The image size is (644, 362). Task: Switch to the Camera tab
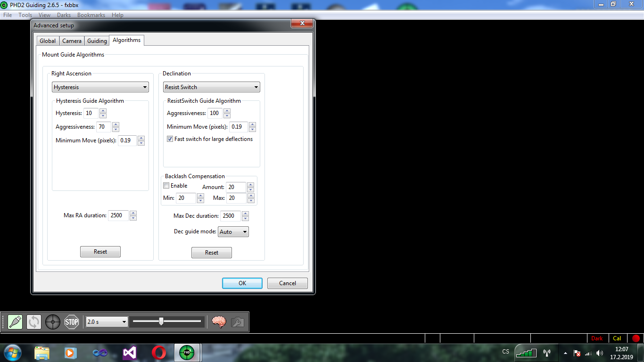tap(72, 41)
